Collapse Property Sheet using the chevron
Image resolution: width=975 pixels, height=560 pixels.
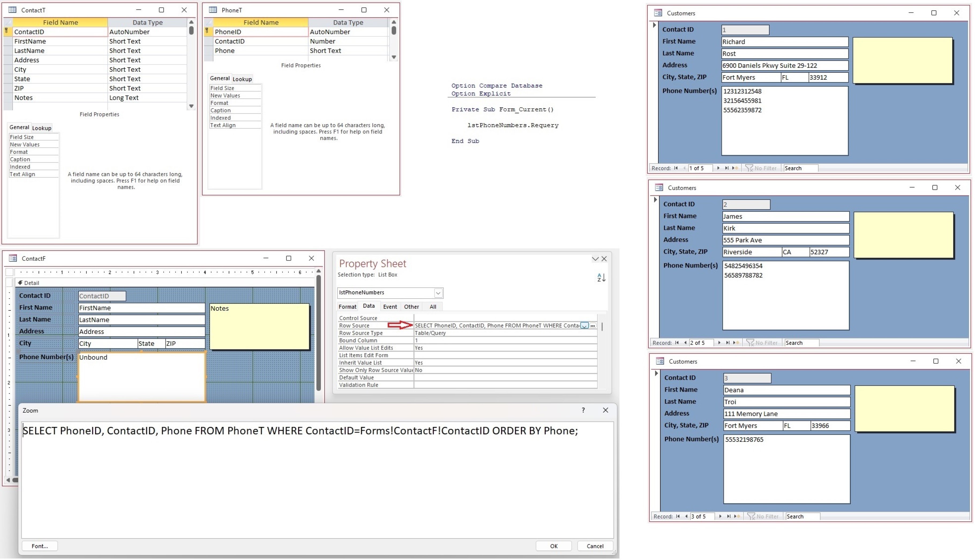pyautogui.click(x=595, y=259)
